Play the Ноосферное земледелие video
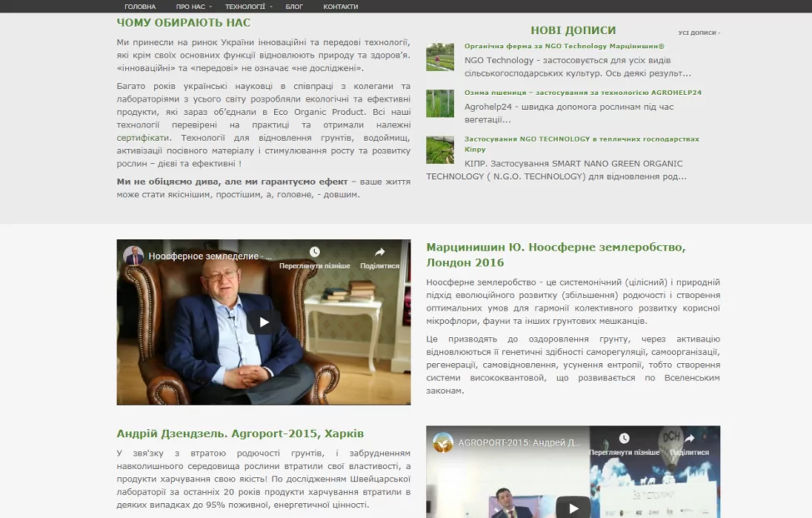The width and height of the screenshot is (812, 518). pyautogui.click(x=263, y=322)
